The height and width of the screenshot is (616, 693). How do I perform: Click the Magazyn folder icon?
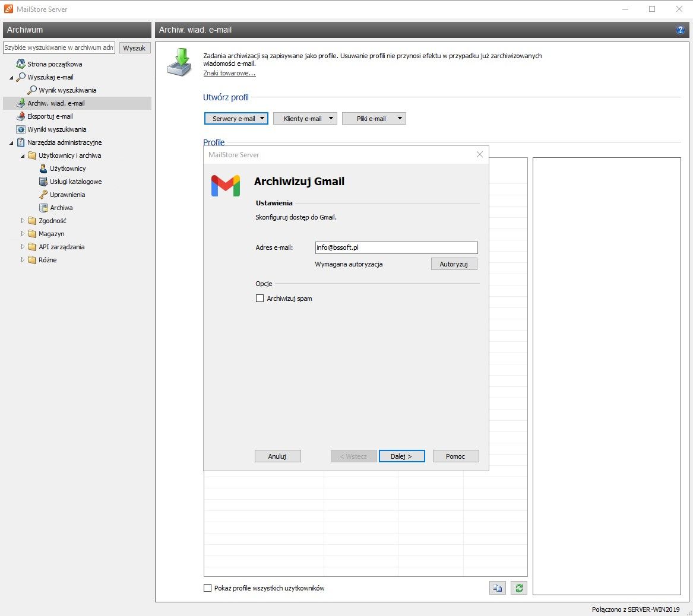(x=32, y=234)
